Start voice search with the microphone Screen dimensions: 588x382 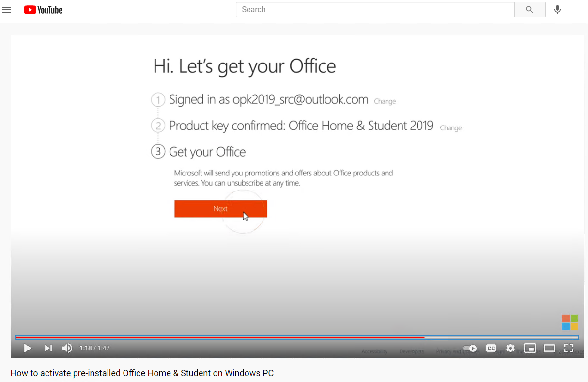[557, 10]
